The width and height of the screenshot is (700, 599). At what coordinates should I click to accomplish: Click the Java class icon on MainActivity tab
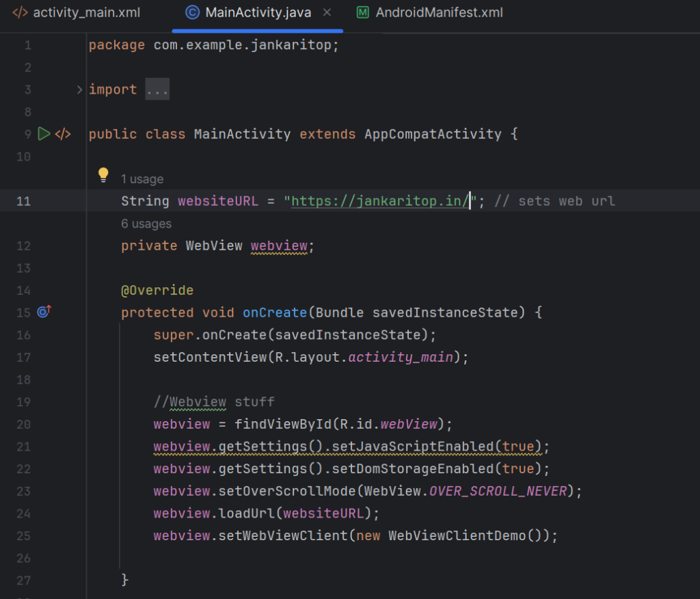coord(192,12)
